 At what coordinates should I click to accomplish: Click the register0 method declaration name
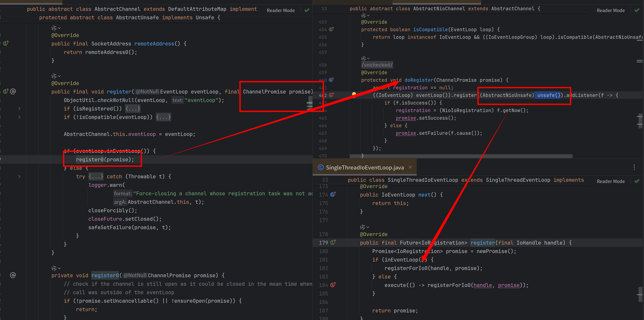[105, 275]
